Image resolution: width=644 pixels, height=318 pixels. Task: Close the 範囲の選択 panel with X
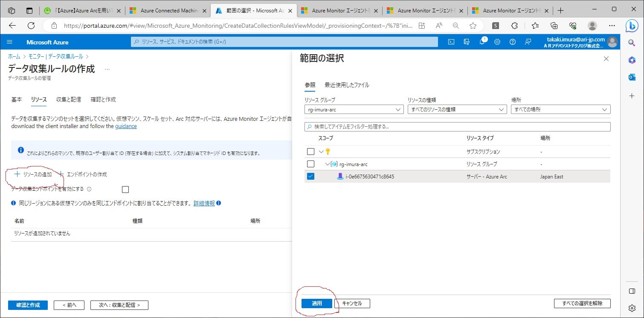click(606, 59)
